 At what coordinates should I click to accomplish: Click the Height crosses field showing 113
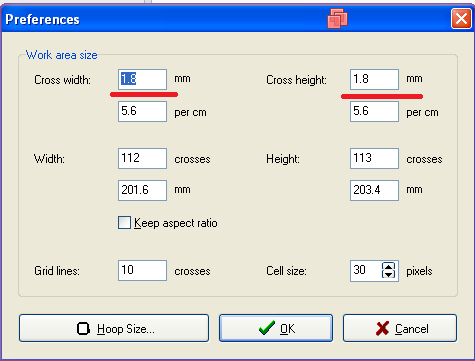pos(374,158)
